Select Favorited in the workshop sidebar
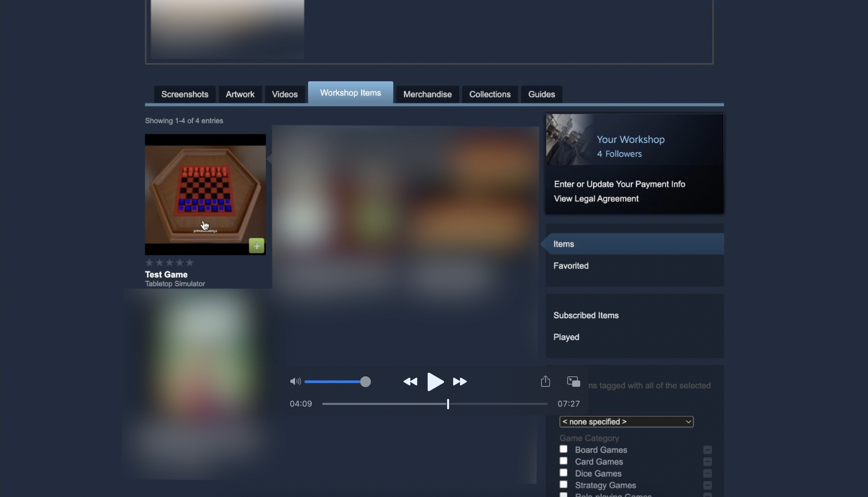 tap(571, 266)
